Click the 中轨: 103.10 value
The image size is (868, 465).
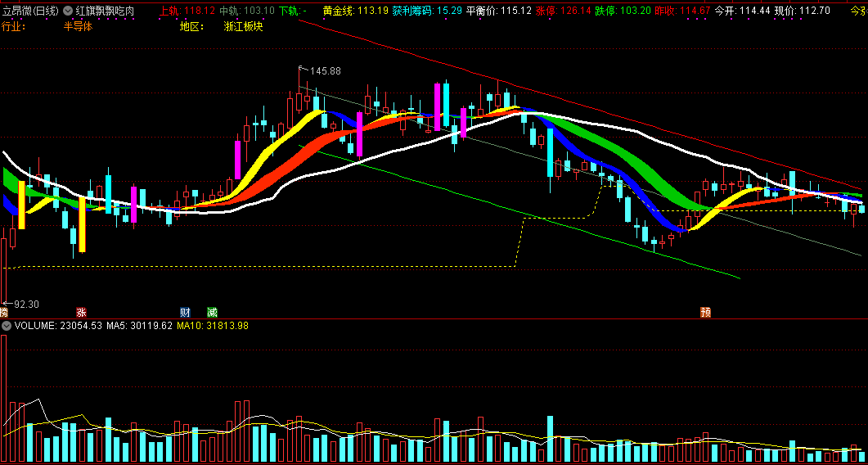(247, 10)
